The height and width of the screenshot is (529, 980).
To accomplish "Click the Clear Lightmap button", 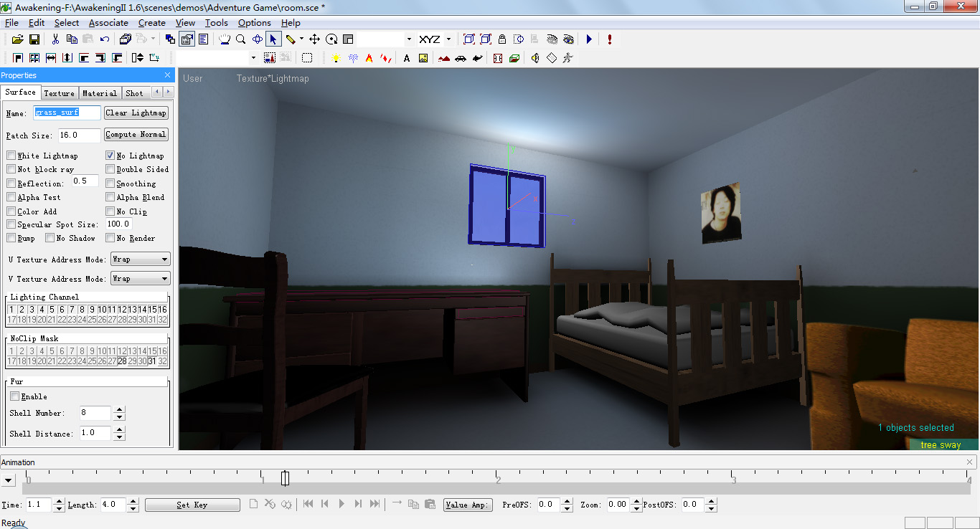I will [x=136, y=113].
